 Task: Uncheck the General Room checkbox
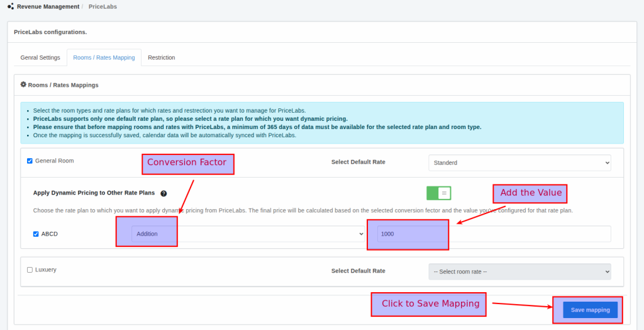click(x=30, y=161)
